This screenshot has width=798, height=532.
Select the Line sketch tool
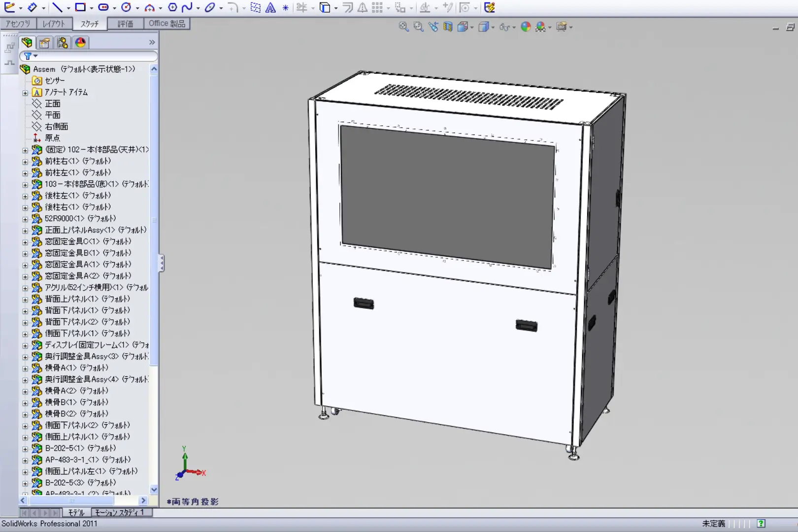[x=57, y=7]
